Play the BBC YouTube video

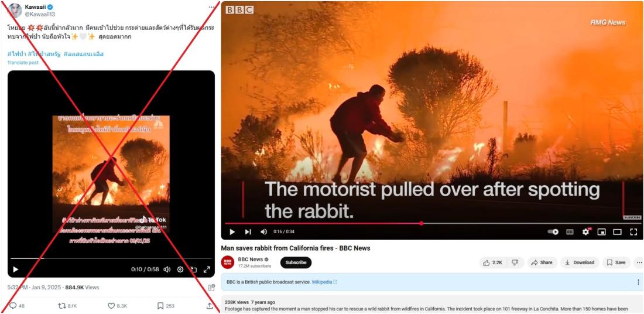point(232,232)
